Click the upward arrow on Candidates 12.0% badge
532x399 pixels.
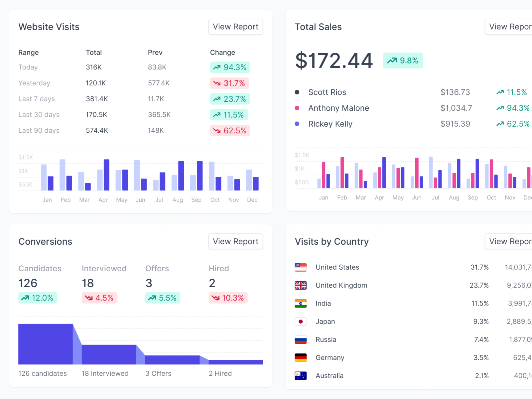[x=25, y=298]
